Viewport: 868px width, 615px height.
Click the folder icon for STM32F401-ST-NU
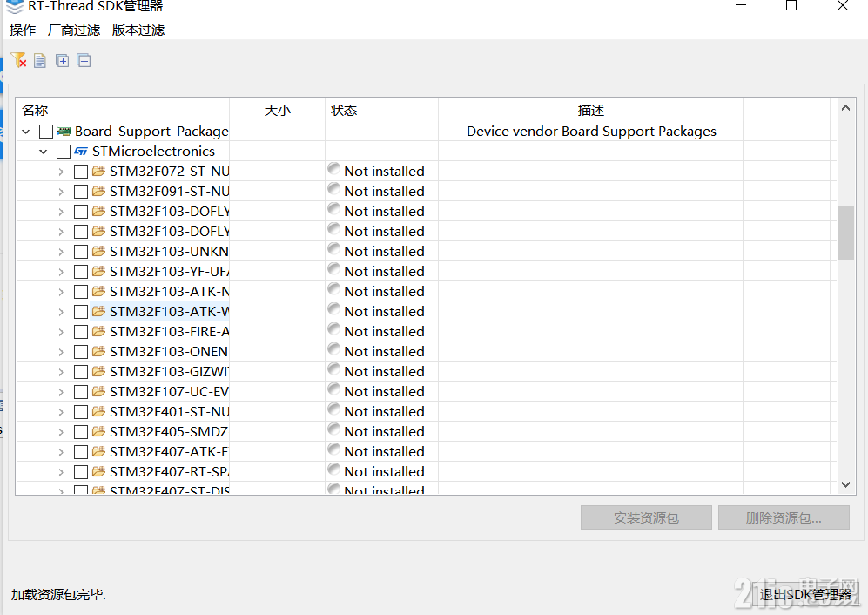point(99,412)
